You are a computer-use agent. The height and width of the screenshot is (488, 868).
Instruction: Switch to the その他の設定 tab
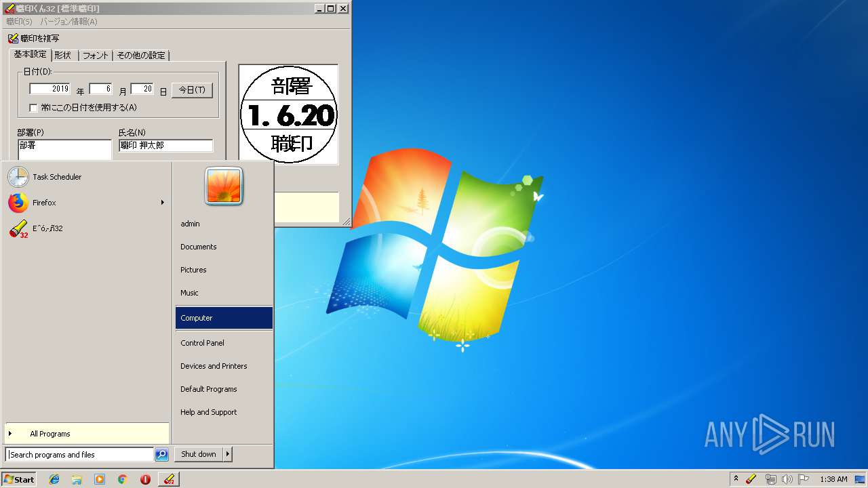141,56
